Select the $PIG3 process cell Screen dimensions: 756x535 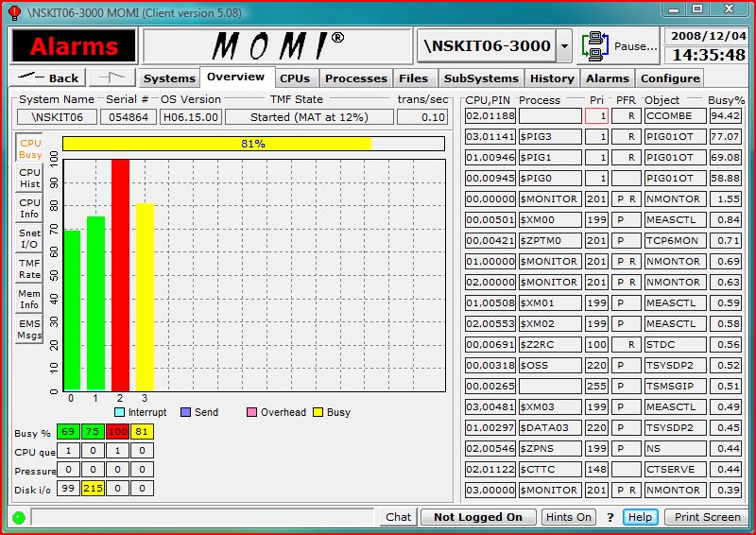click(550, 136)
